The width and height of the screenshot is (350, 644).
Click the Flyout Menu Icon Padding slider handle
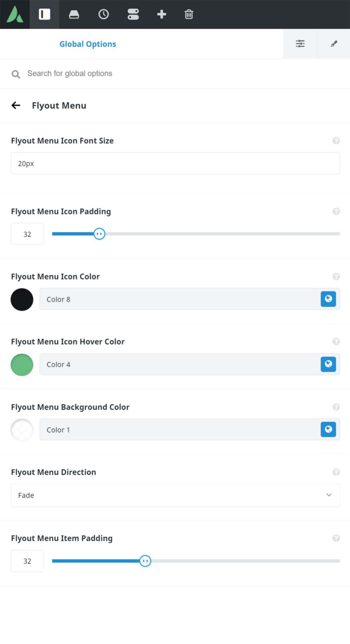[99, 234]
